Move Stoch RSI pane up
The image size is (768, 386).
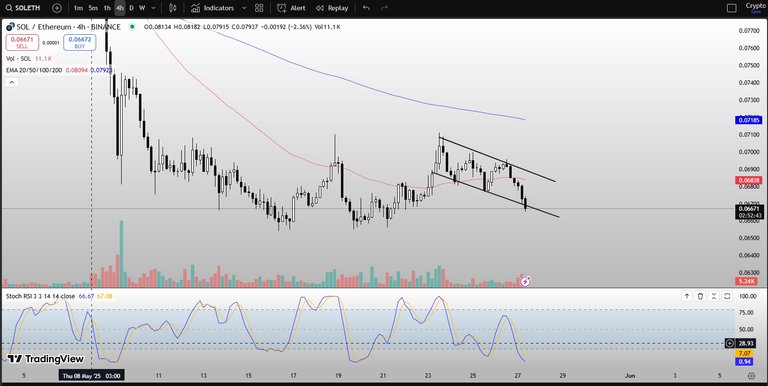687,296
